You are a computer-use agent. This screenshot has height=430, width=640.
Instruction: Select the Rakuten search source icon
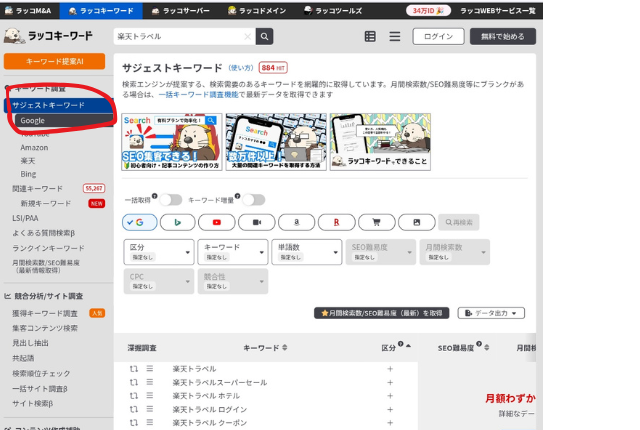click(336, 222)
